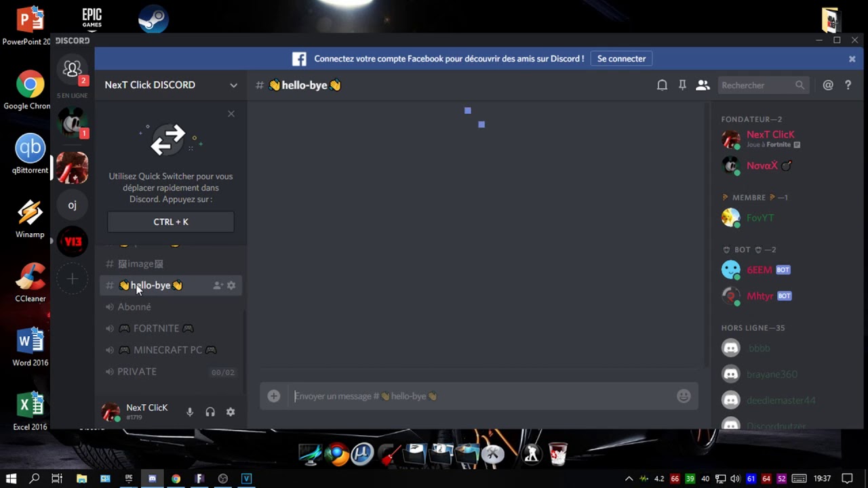Click the taskbar clock 19:37

(822, 479)
